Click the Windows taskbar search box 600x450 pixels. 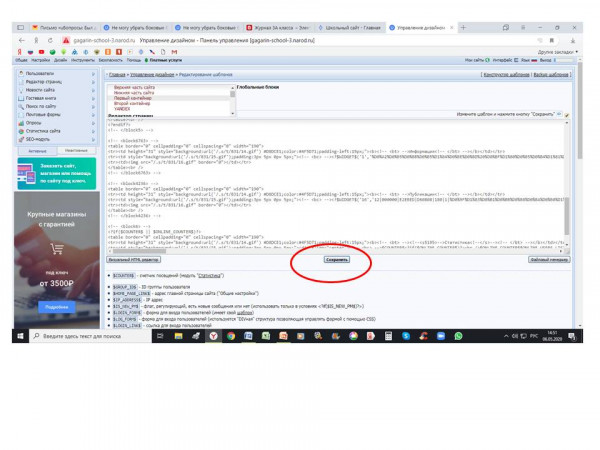coord(91,336)
